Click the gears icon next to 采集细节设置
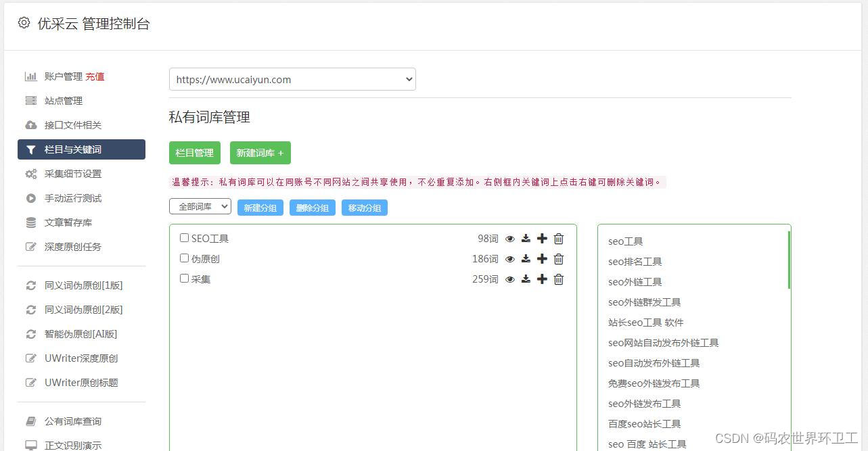 (x=31, y=174)
